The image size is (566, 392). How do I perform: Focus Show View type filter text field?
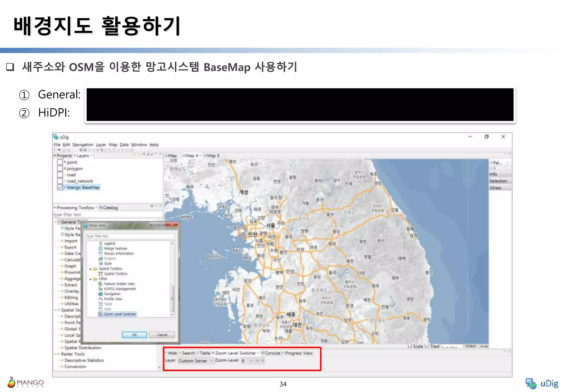click(130, 236)
